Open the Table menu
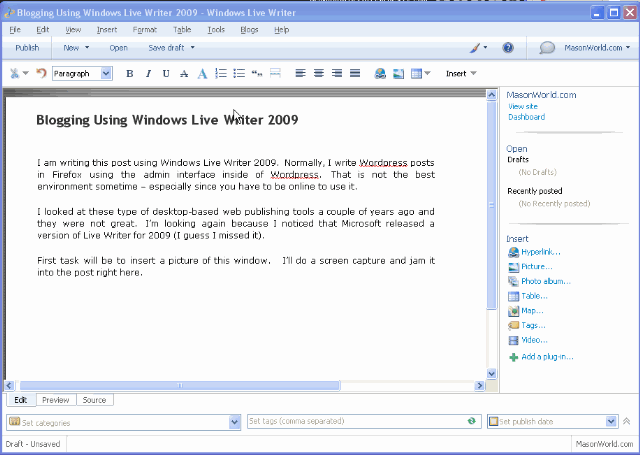Viewport: 640px width, 455px height. tap(182, 30)
